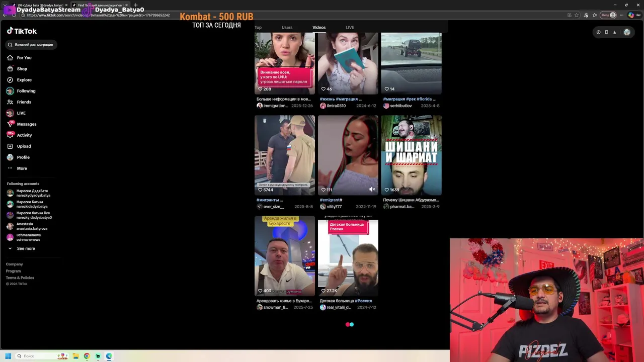Switch to the '(99+) Дядя Батя' browser tab
This screenshot has height=362, width=644.
pos(39,5)
